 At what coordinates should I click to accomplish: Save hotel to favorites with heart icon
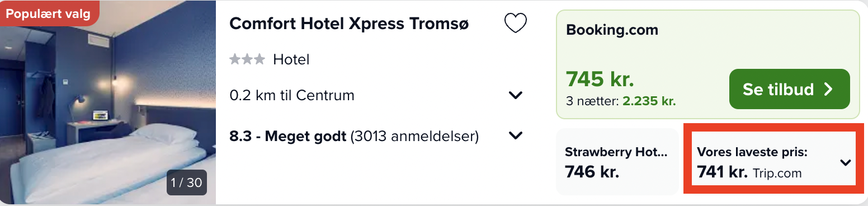(x=516, y=24)
